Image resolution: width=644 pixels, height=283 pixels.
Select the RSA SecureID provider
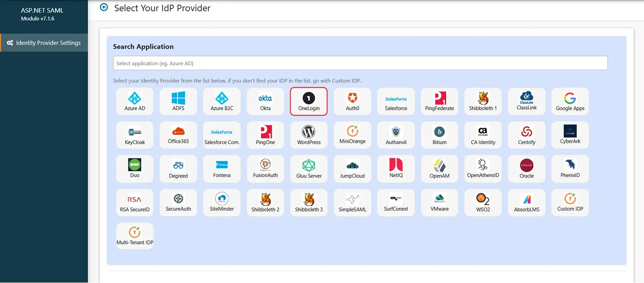point(135,203)
